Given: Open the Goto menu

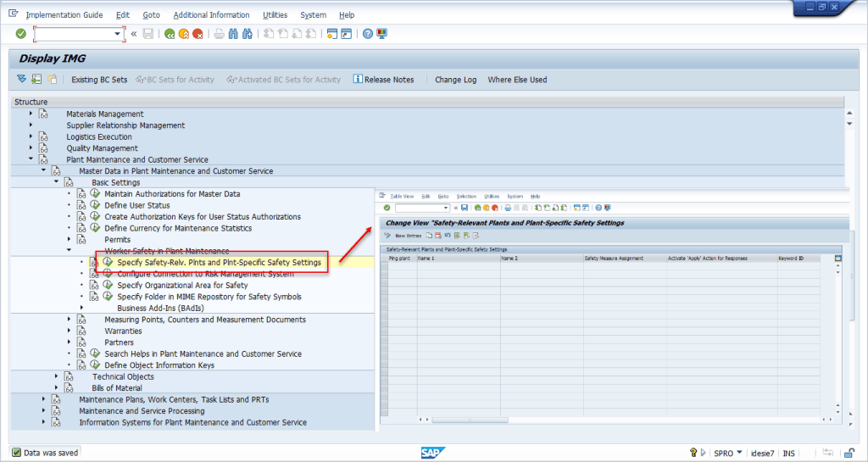Looking at the screenshot, I should pyautogui.click(x=151, y=15).
